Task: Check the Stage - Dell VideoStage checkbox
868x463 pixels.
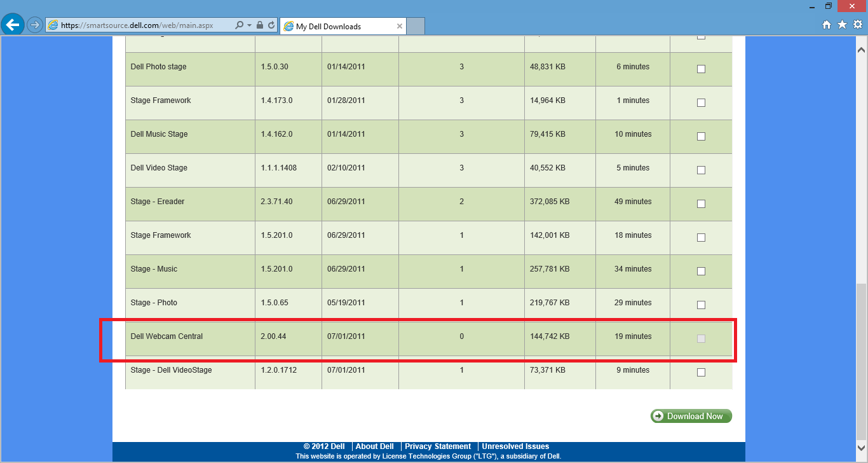Action: pos(701,372)
